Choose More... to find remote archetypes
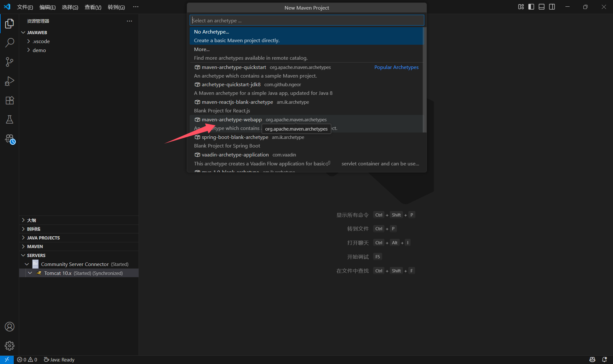The width and height of the screenshot is (613, 364). pos(202,49)
